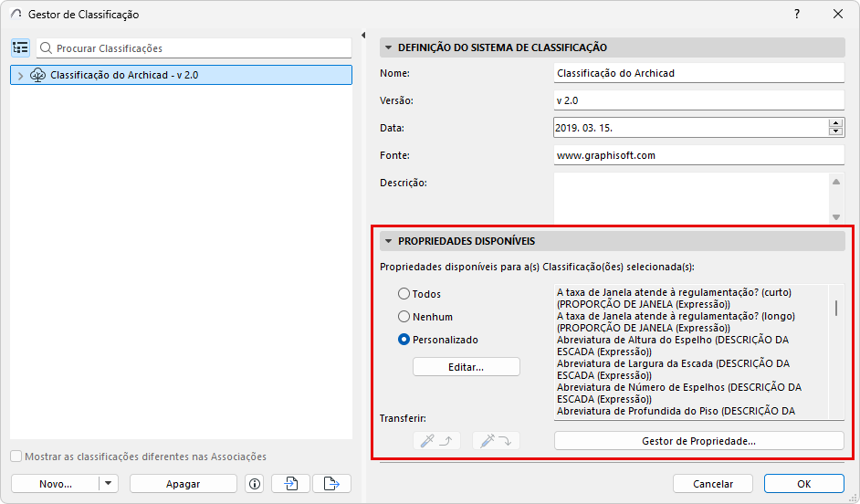Viewport: 860px width, 504px height.
Task: Click the import classification icon button
Action: coord(291,484)
